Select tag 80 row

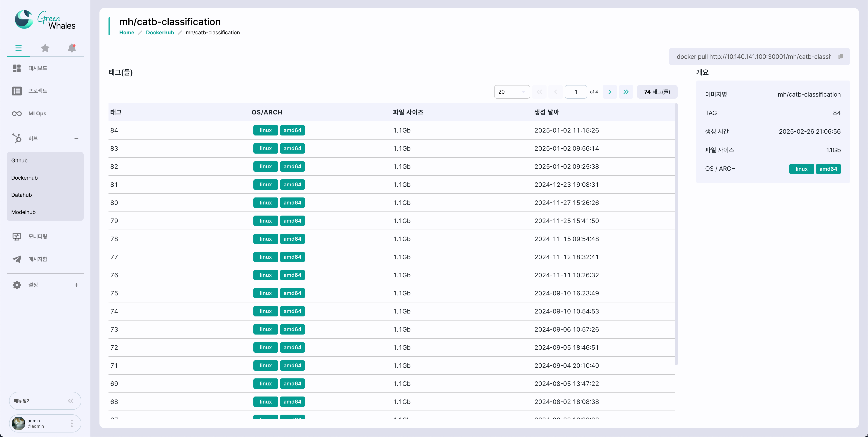coord(392,203)
